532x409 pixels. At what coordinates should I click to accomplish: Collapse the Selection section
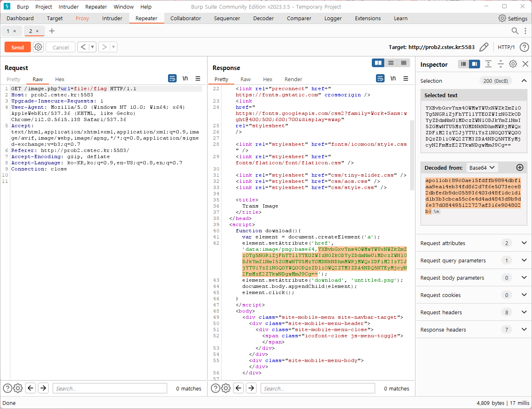tap(524, 81)
